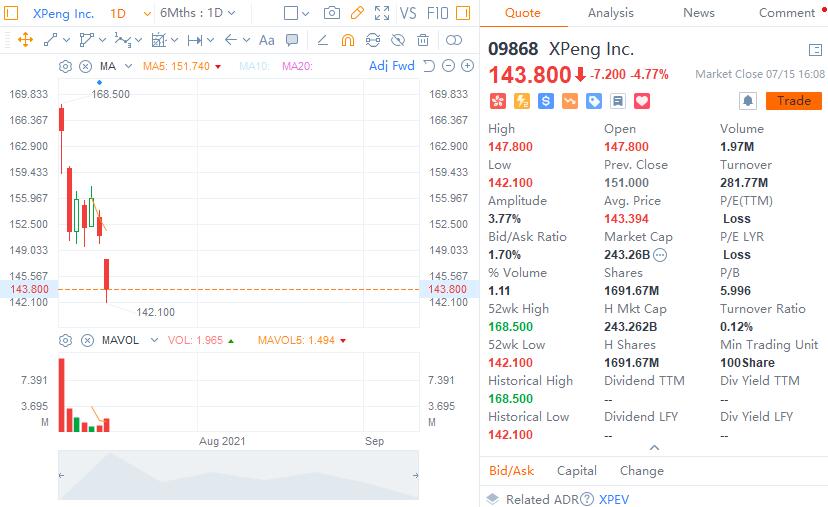828x507 pixels.
Task: Expand wave pattern tool options
Action: (x=138, y=40)
